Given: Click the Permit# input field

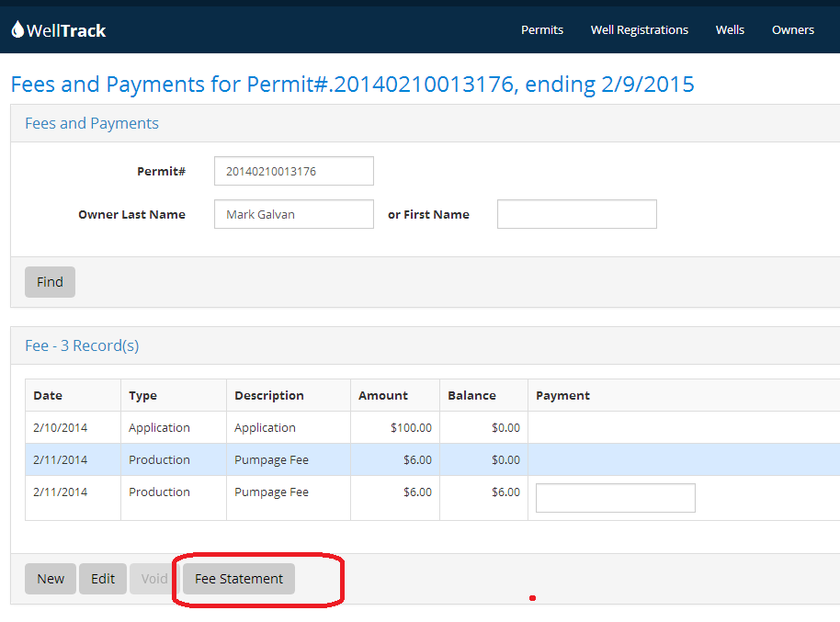Looking at the screenshot, I should point(293,171).
